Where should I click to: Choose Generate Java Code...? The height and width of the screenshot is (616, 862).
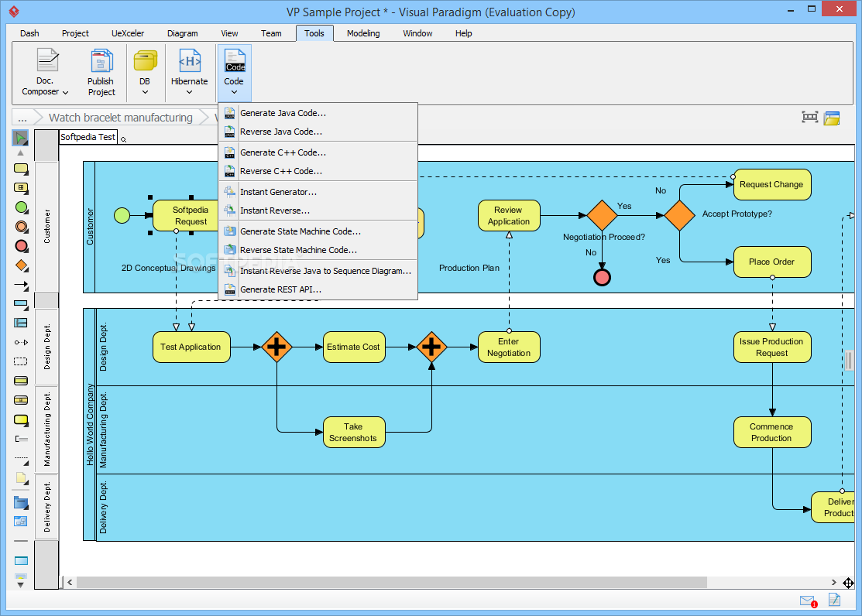coord(318,113)
